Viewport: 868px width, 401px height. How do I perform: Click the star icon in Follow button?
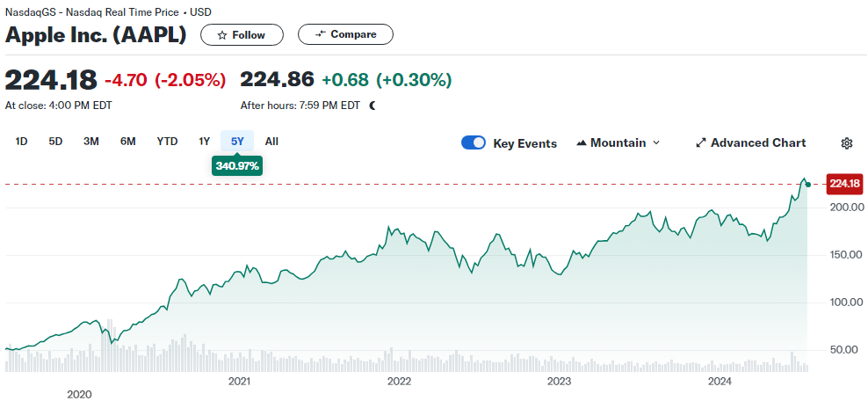coord(221,35)
